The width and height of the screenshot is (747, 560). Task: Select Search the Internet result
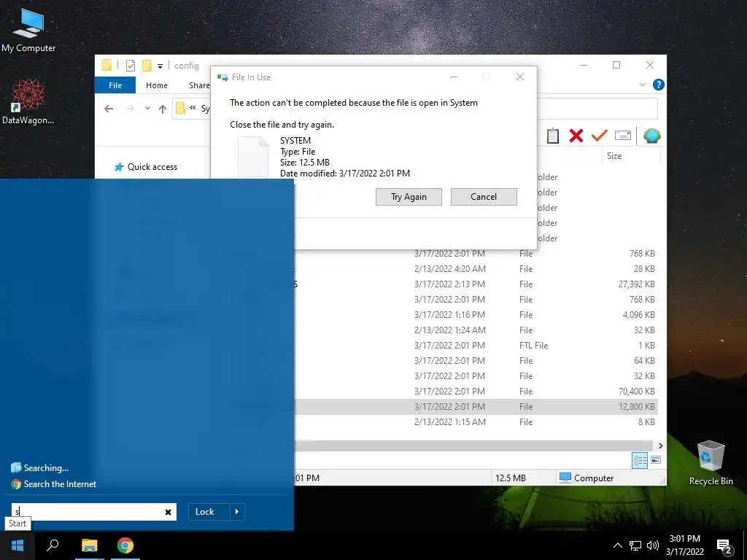(53, 484)
